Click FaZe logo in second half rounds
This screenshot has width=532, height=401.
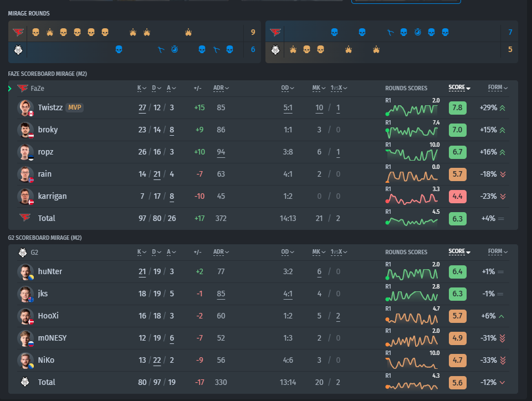pyautogui.click(x=275, y=32)
